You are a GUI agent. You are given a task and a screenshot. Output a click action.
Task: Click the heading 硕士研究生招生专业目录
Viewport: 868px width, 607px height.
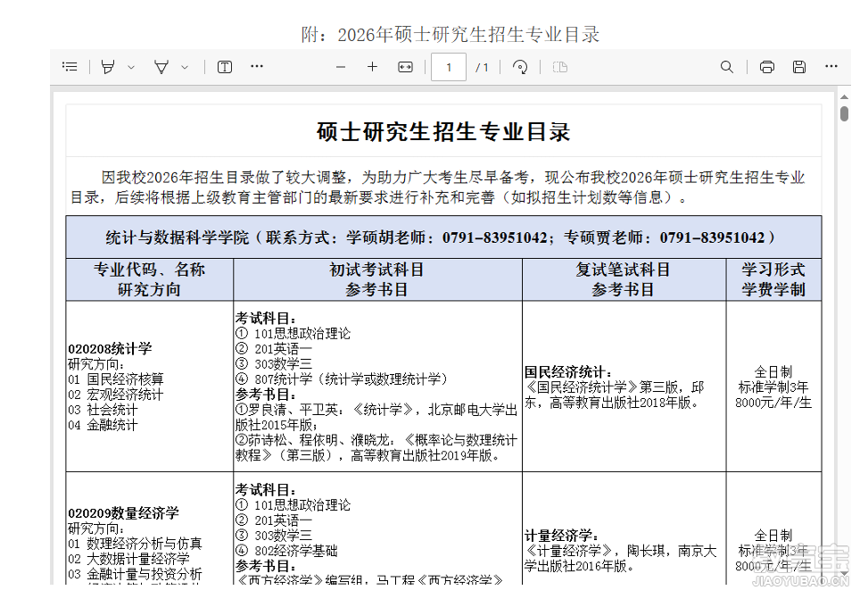coord(443,132)
